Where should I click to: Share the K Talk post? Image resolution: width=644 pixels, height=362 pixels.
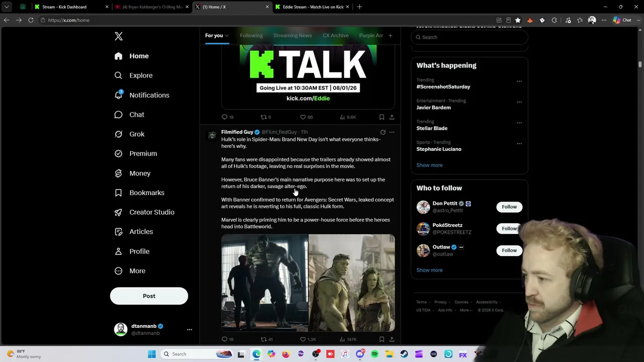pyautogui.click(x=392, y=117)
